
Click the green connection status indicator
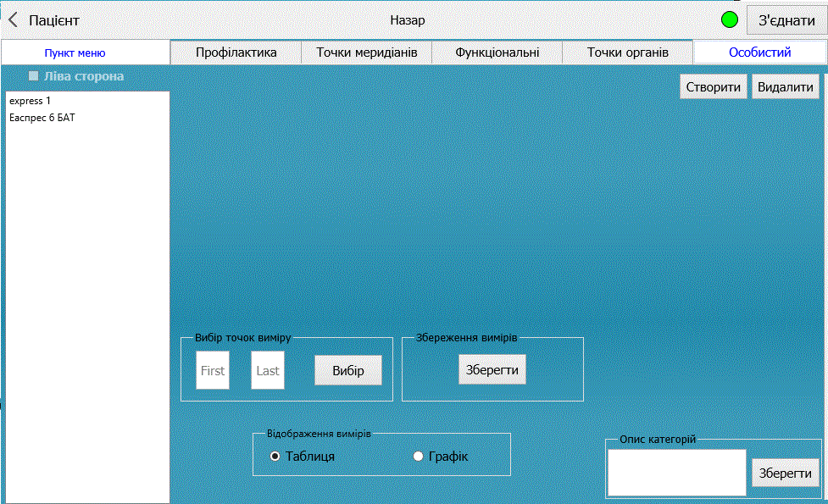[x=729, y=19]
